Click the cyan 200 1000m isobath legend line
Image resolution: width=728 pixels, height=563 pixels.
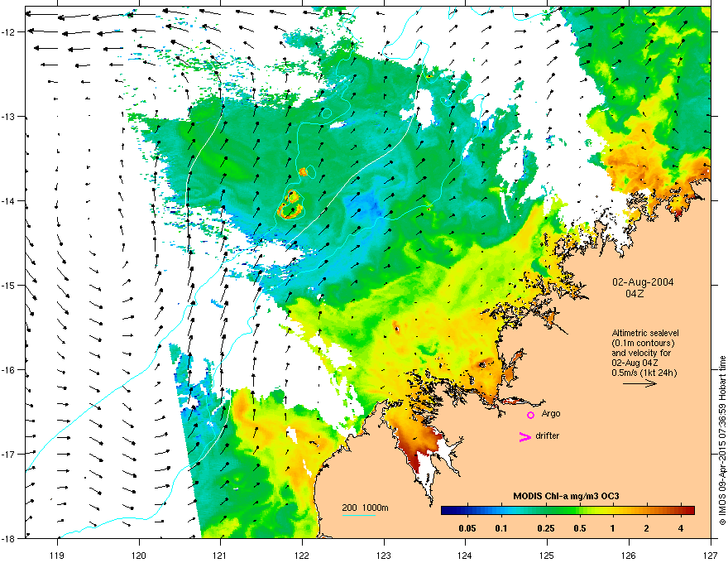pos(359,515)
